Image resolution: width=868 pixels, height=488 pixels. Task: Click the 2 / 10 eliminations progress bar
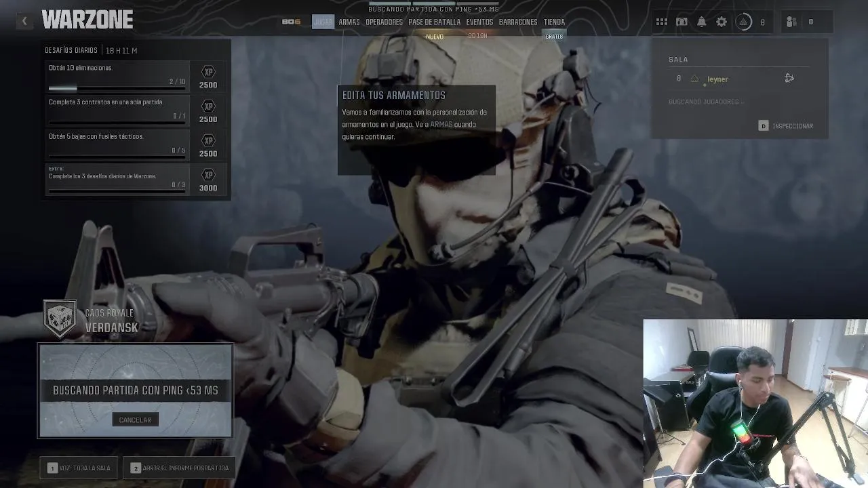coord(117,88)
